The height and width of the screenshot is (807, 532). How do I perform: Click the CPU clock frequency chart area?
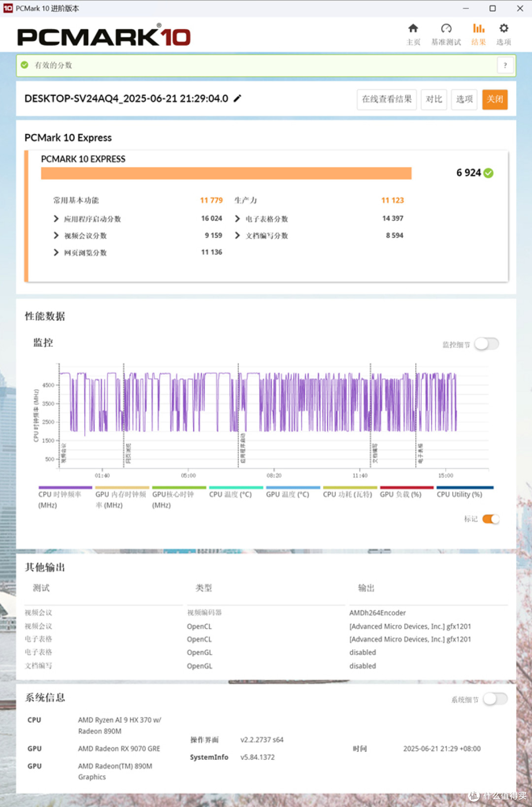[273, 416]
